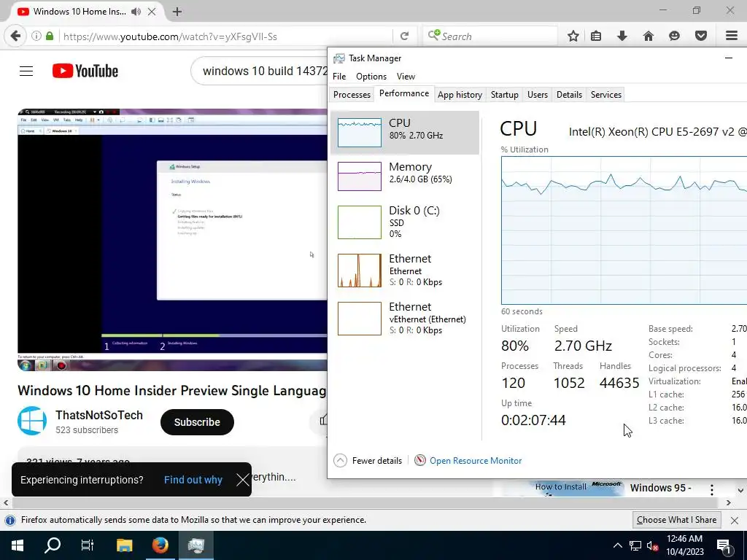Switch to Services tab
Viewport: 747px width, 560px height.
pyautogui.click(x=606, y=94)
